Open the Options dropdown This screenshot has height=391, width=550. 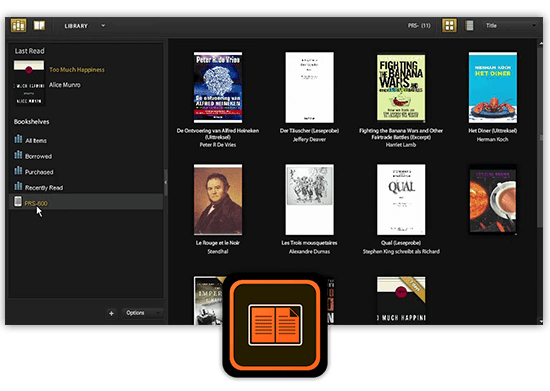click(x=142, y=313)
